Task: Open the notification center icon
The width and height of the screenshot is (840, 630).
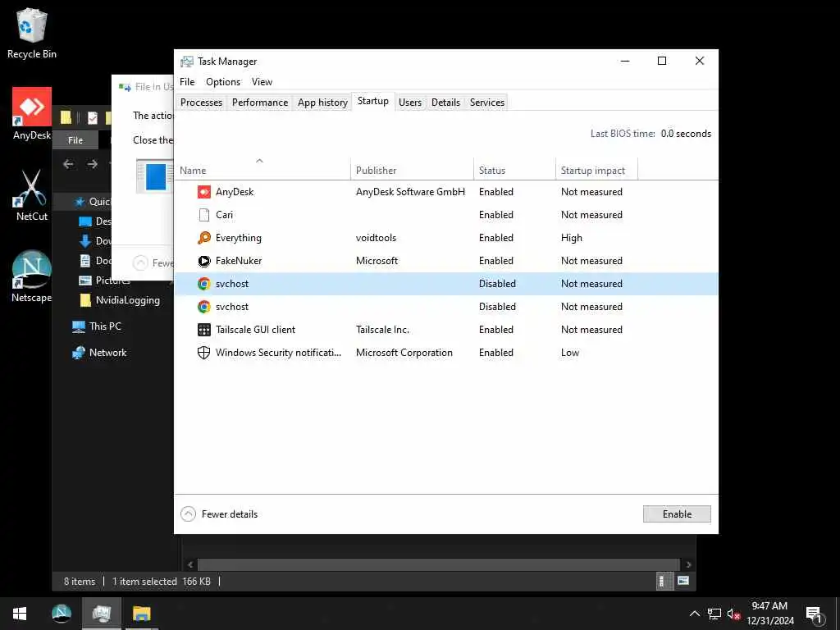Action: coord(814,614)
